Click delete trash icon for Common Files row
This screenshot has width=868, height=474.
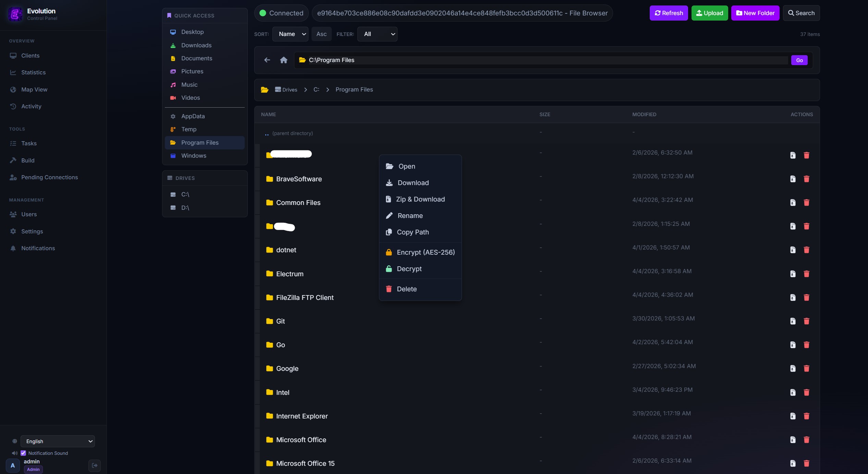806,203
